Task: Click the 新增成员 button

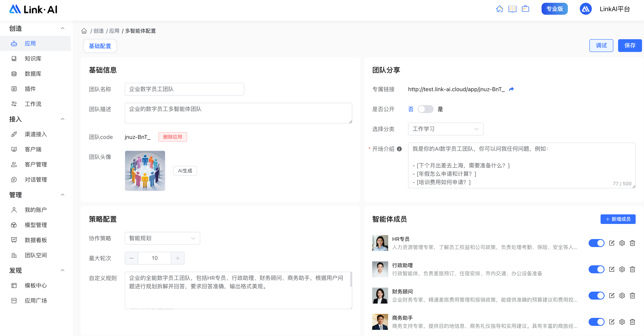Action: [x=618, y=219]
